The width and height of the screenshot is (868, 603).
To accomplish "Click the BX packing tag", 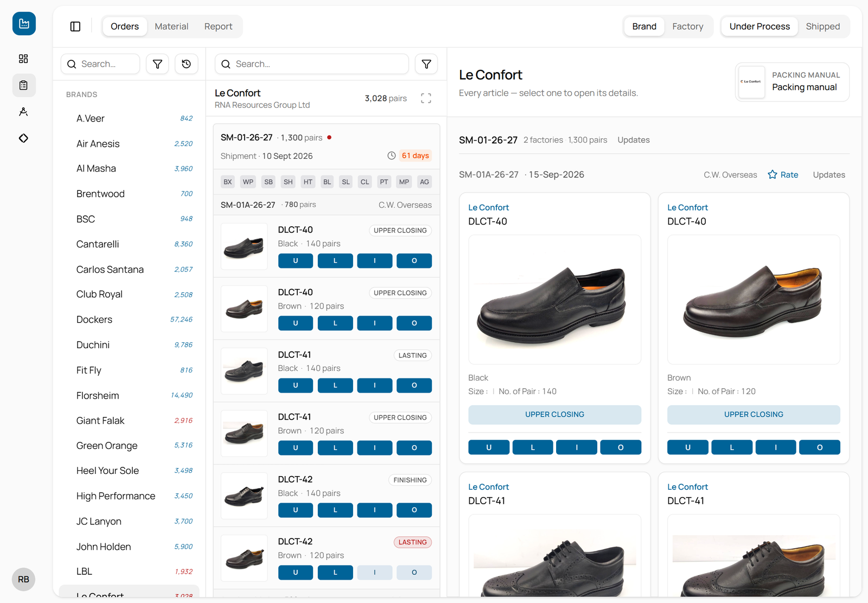I will pyautogui.click(x=228, y=182).
